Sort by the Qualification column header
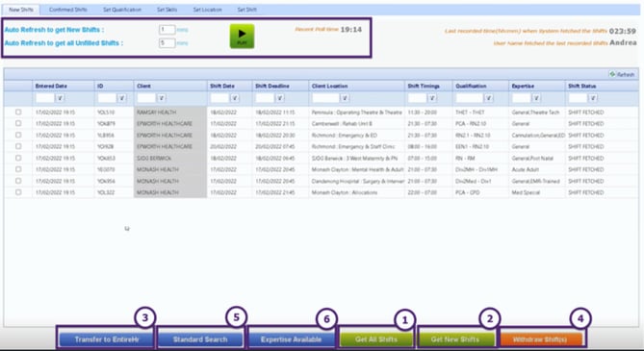644x351 pixels. 471,86
